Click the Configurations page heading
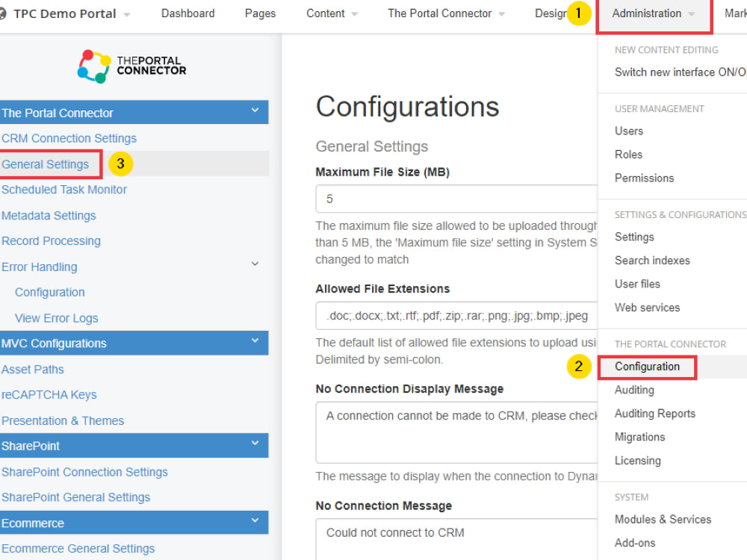Image resolution: width=747 pixels, height=560 pixels. (x=407, y=106)
